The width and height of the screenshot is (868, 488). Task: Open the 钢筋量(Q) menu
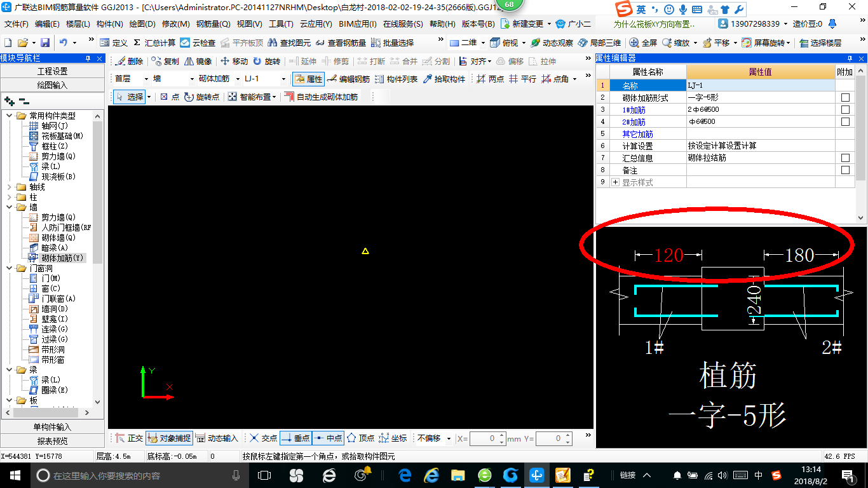pos(213,24)
